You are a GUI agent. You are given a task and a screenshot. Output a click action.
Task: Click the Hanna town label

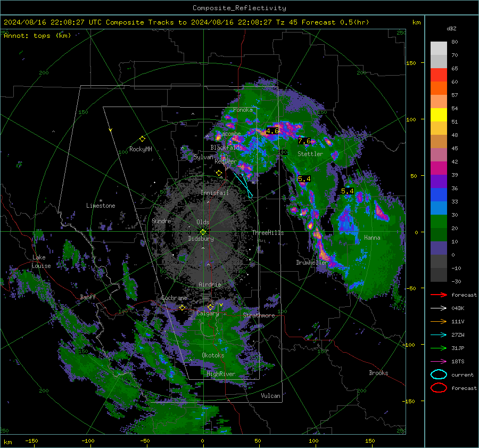(372, 238)
